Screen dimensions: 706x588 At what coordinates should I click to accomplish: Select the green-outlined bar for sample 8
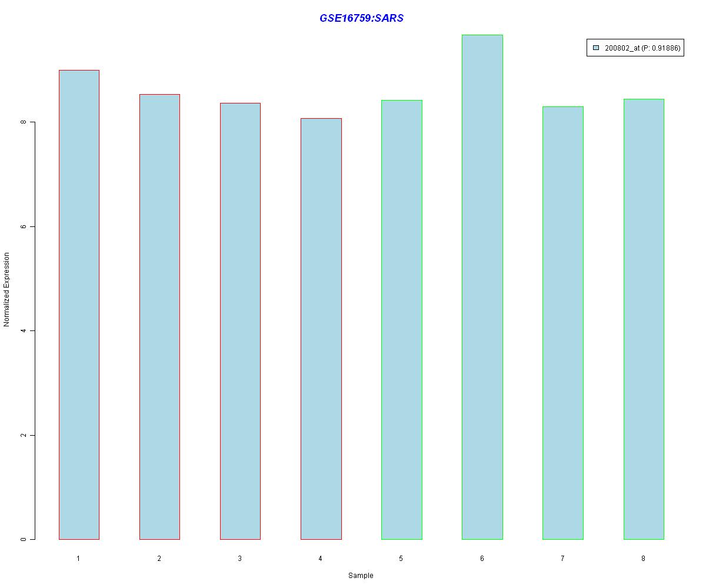point(644,319)
